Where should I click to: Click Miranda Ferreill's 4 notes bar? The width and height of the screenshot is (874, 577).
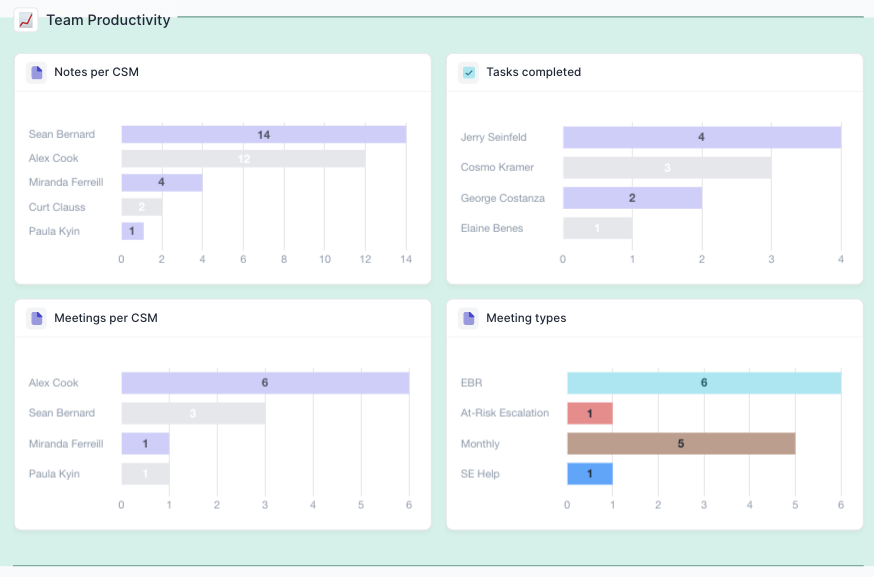point(162,183)
